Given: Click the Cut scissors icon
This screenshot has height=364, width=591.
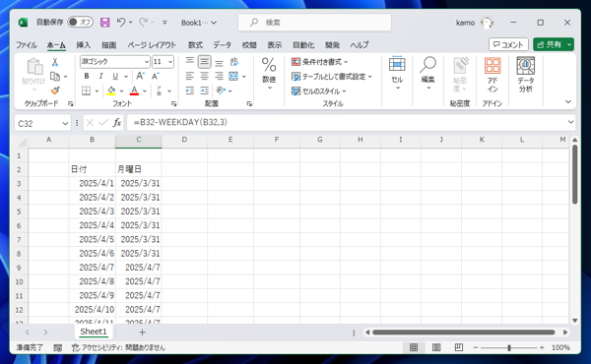Looking at the screenshot, I should [55, 62].
